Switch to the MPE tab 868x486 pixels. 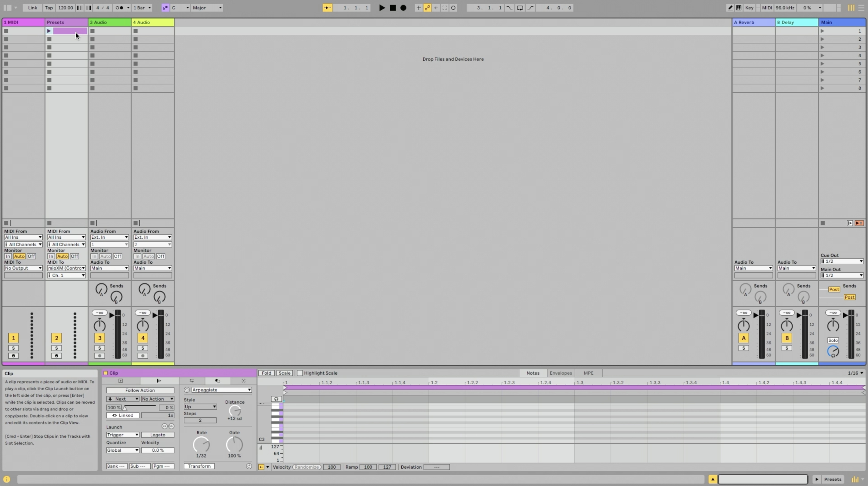click(588, 373)
